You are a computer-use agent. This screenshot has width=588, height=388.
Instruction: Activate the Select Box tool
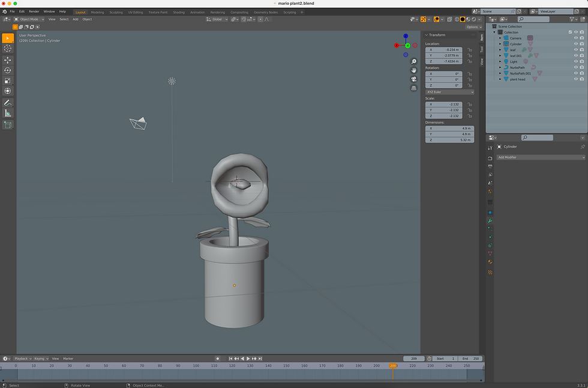pos(7,38)
